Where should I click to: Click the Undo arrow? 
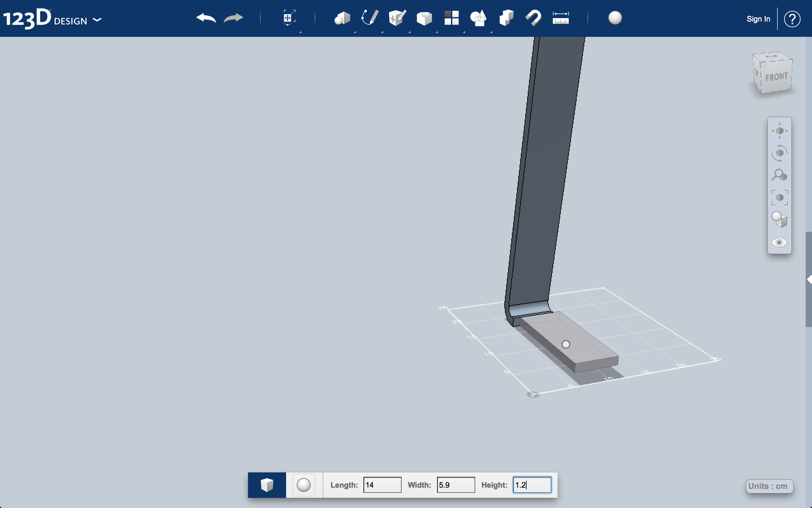tap(206, 18)
